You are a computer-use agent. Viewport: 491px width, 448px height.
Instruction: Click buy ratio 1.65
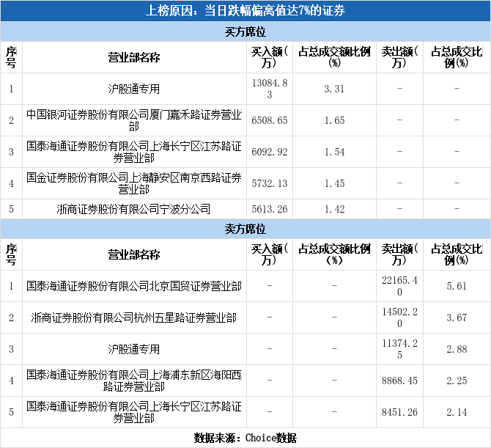334,120
